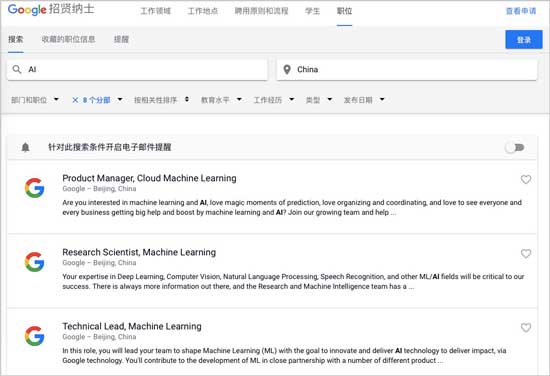Viewport: 550px width, 376px height.
Task: Open the 类型 filter dropdown
Action: [319, 100]
